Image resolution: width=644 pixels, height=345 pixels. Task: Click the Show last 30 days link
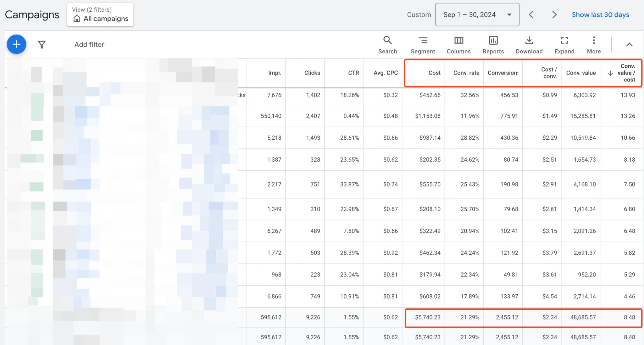pyautogui.click(x=600, y=15)
